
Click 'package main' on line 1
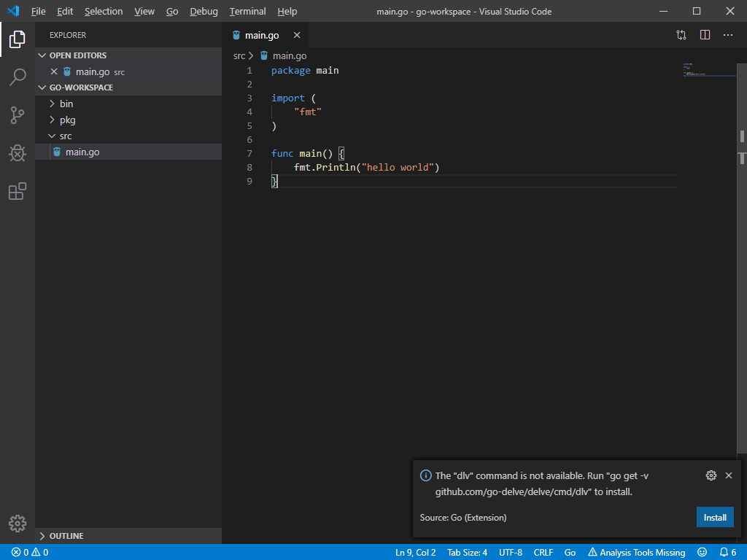pos(305,71)
